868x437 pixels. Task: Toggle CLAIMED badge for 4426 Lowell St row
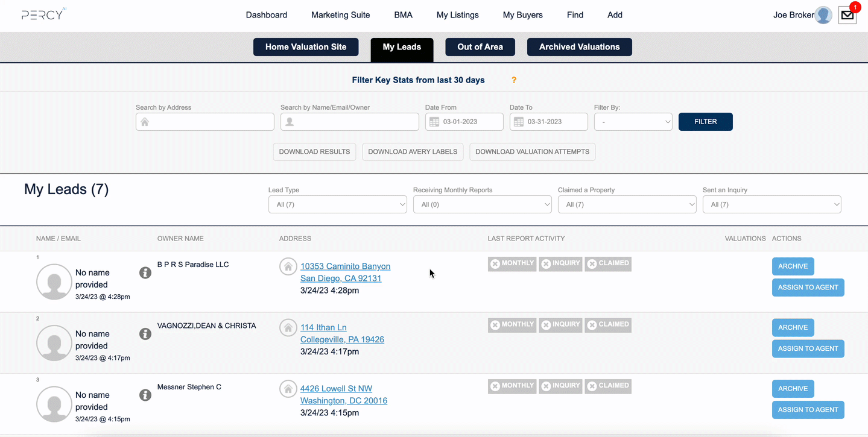608,386
